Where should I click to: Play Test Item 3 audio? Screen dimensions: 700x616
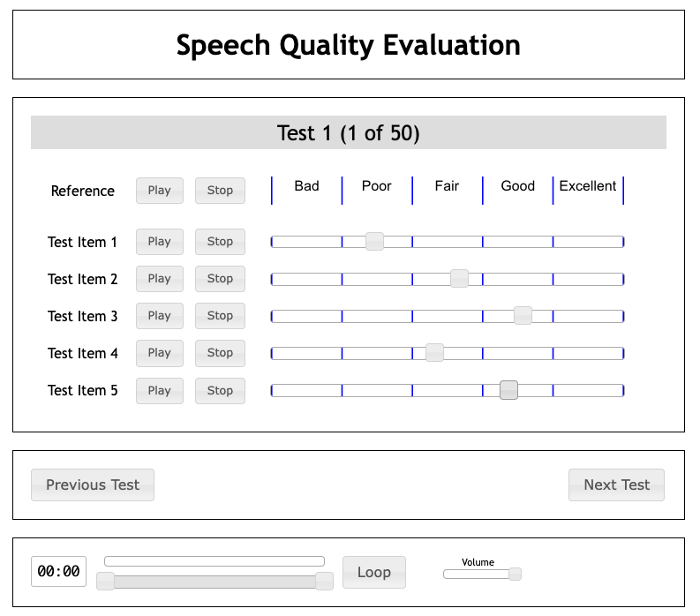point(160,316)
